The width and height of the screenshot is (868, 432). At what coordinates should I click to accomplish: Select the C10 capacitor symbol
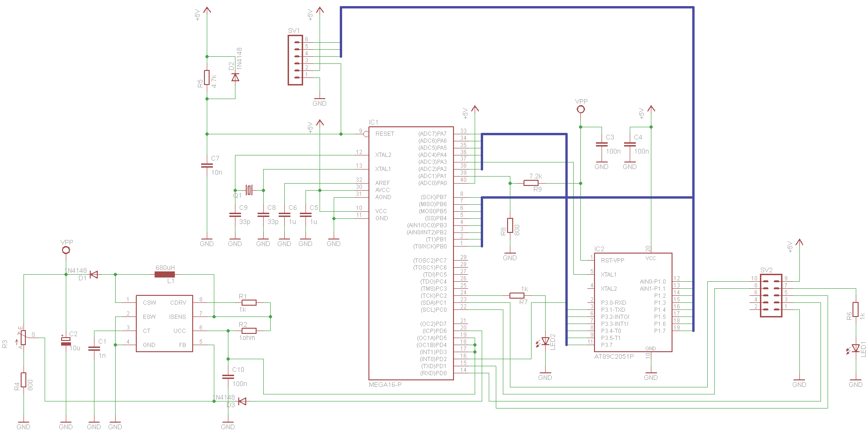click(228, 377)
